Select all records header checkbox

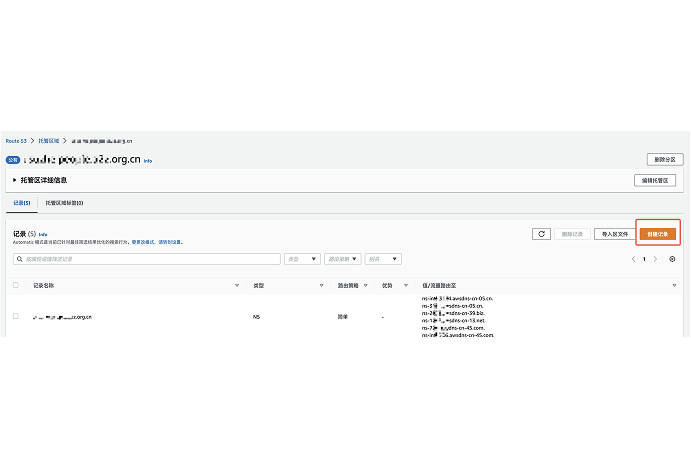15,285
